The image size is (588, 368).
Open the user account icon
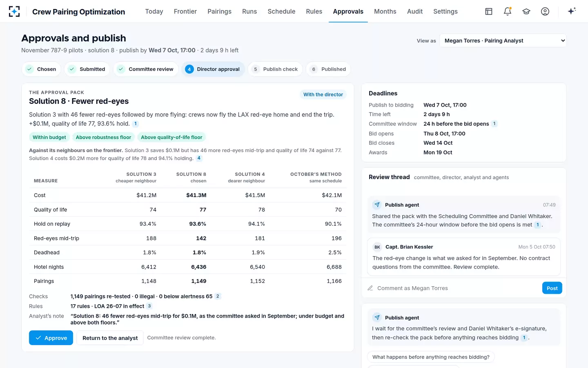point(545,11)
